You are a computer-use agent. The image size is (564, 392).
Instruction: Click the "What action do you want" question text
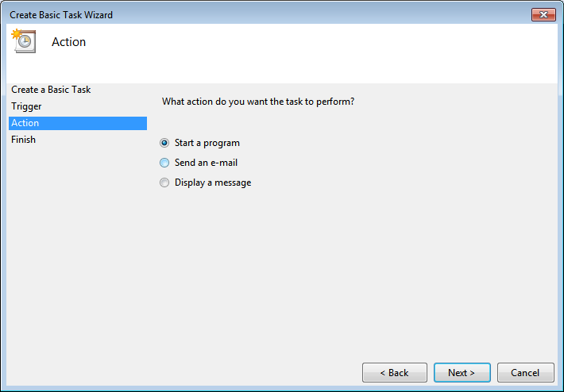pyautogui.click(x=257, y=102)
